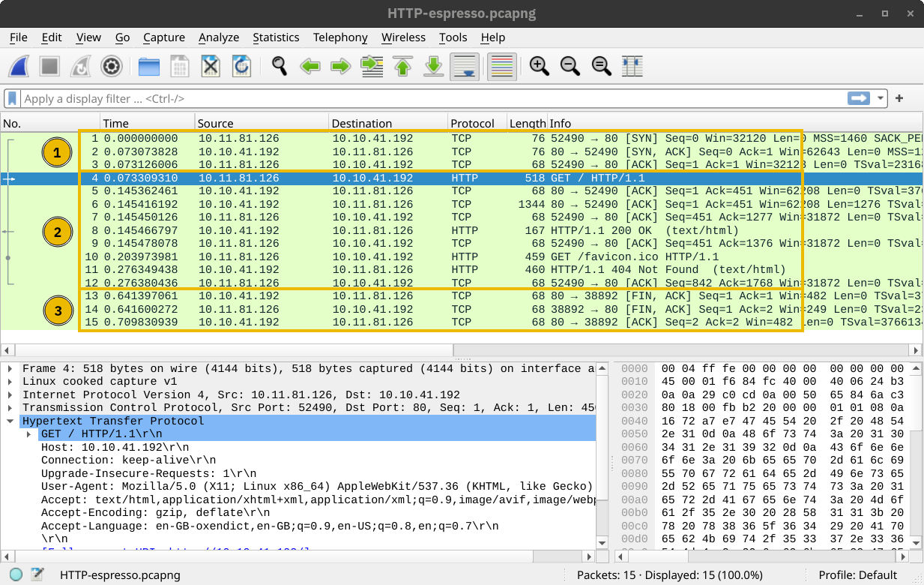Image resolution: width=924 pixels, height=585 pixels.
Task: Click the Reload this capture file icon
Action: pos(241,66)
